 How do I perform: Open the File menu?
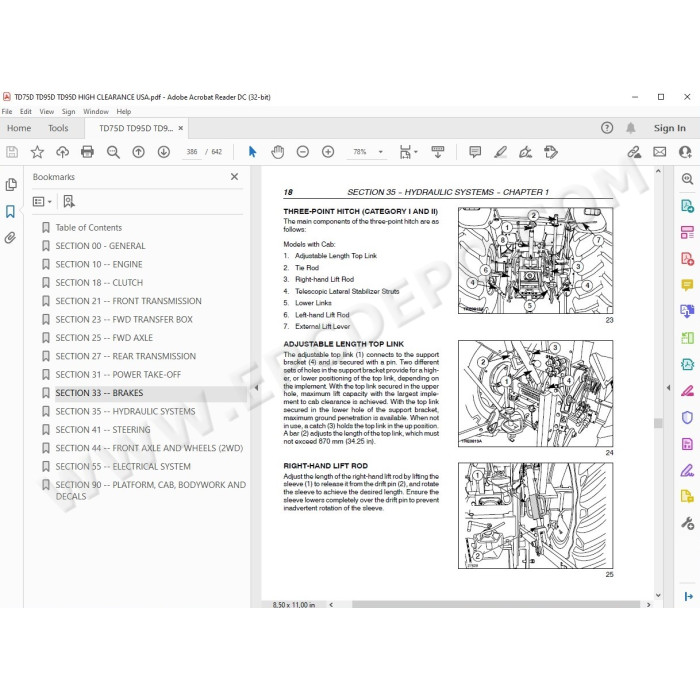coord(7,112)
